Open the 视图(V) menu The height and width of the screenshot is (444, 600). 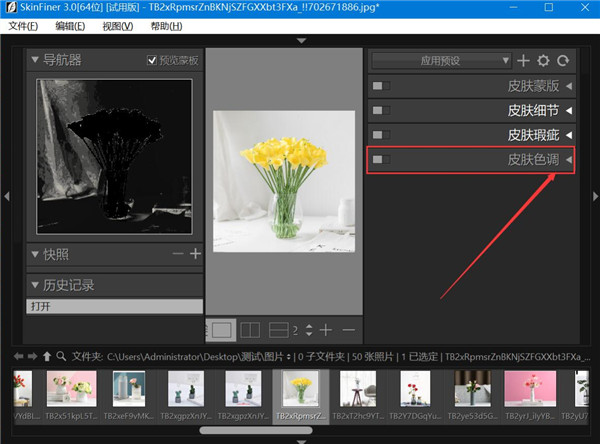(x=117, y=26)
